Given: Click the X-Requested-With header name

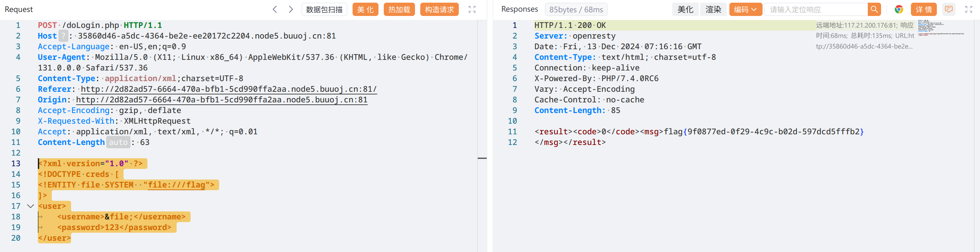Looking at the screenshot, I should click(x=76, y=121).
